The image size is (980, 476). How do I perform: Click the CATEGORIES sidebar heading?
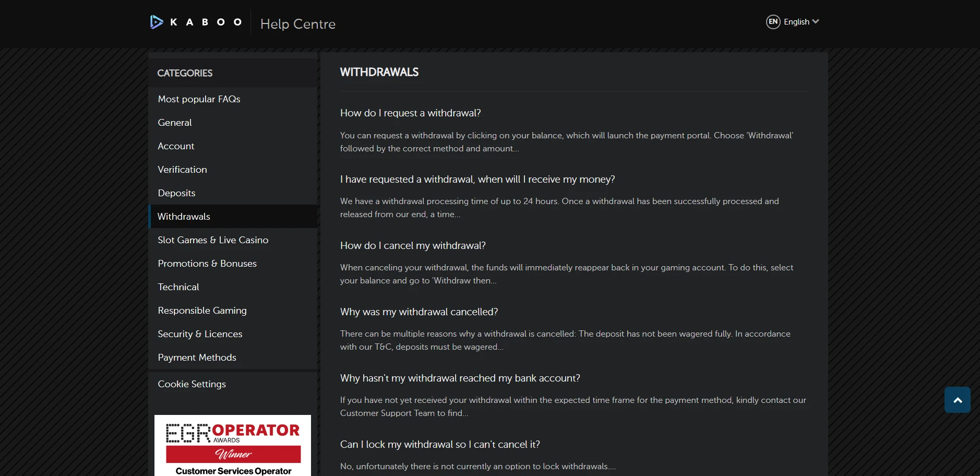point(185,73)
